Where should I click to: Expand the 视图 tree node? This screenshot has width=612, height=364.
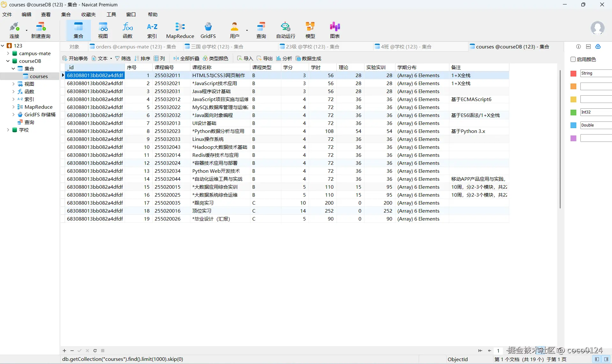point(13,84)
